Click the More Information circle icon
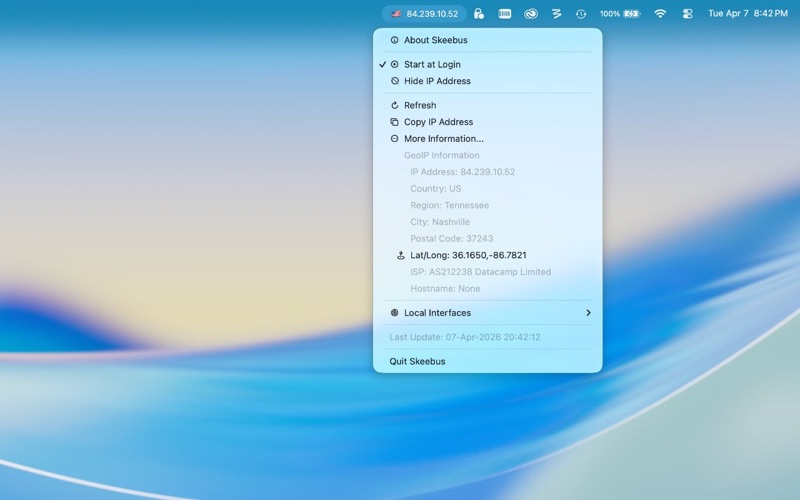Viewport: 800px width, 500px height. coord(394,138)
